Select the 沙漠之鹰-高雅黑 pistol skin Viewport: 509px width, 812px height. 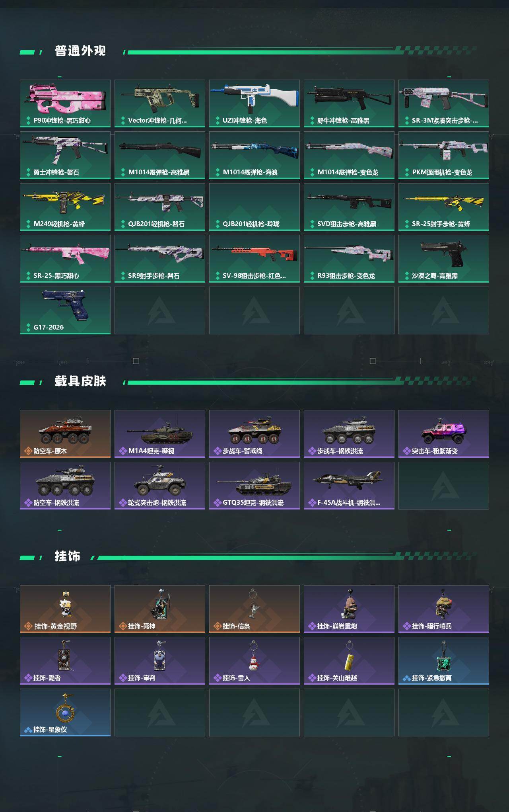tap(444, 259)
